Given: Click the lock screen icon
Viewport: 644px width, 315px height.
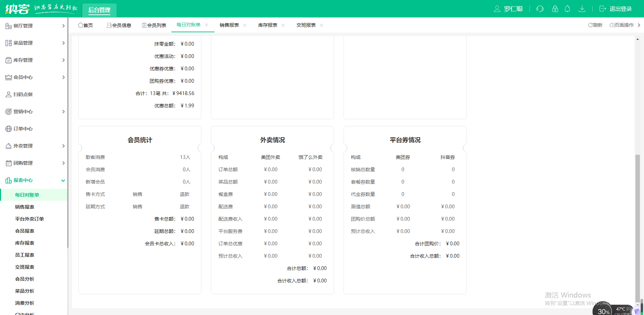Looking at the screenshot, I should click(555, 9).
